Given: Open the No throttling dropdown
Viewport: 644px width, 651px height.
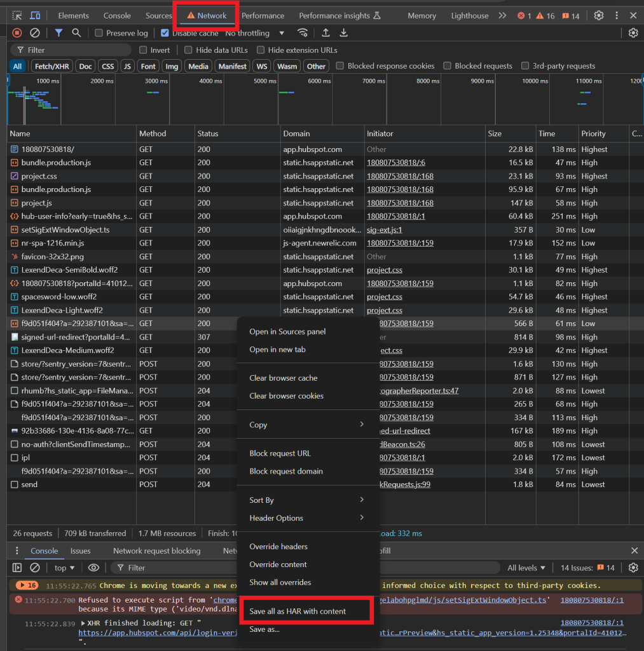Looking at the screenshot, I should [255, 33].
